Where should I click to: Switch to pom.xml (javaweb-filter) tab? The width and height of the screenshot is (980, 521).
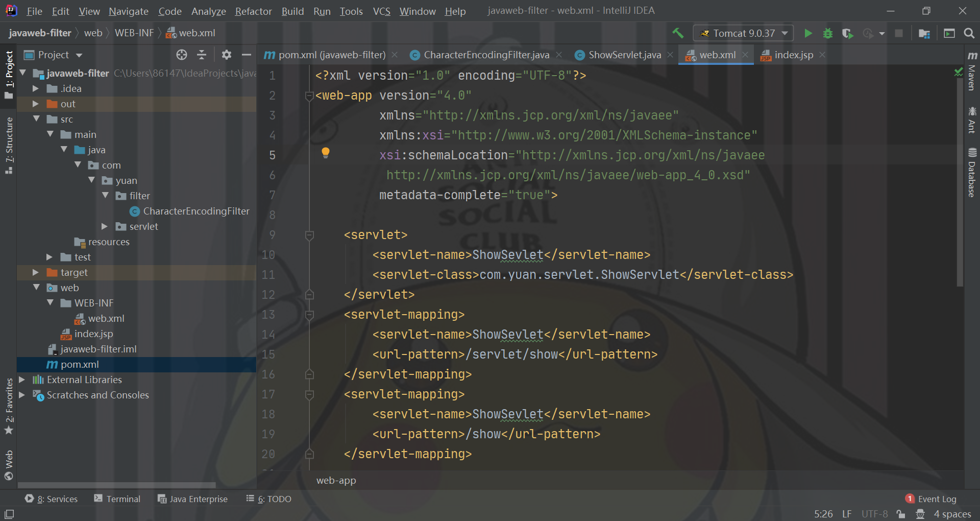pos(331,55)
